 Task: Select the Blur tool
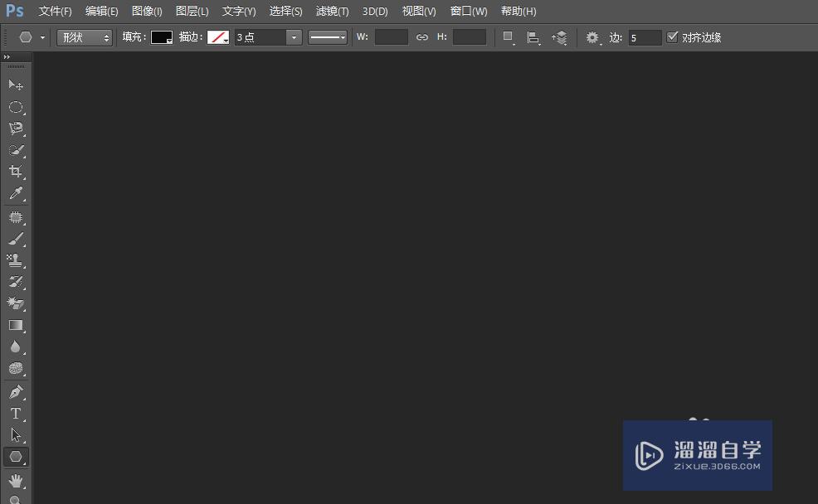click(16, 346)
